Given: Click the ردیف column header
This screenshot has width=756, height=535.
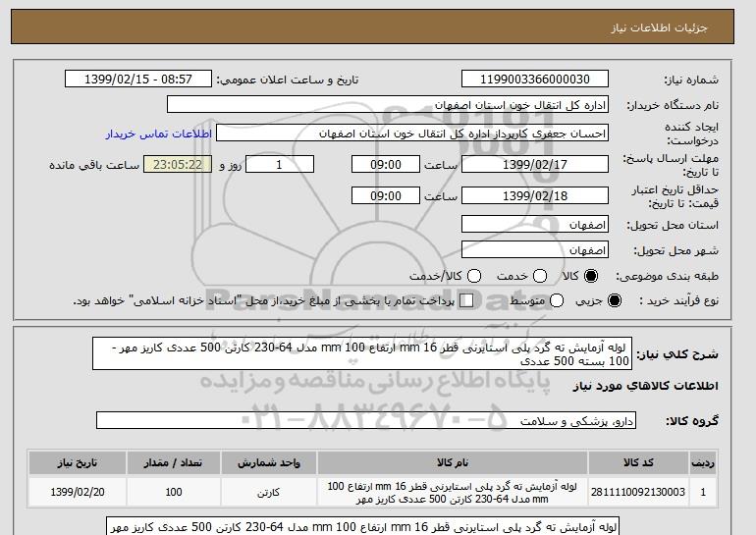Looking at the screenshot, I should point(703,462).
